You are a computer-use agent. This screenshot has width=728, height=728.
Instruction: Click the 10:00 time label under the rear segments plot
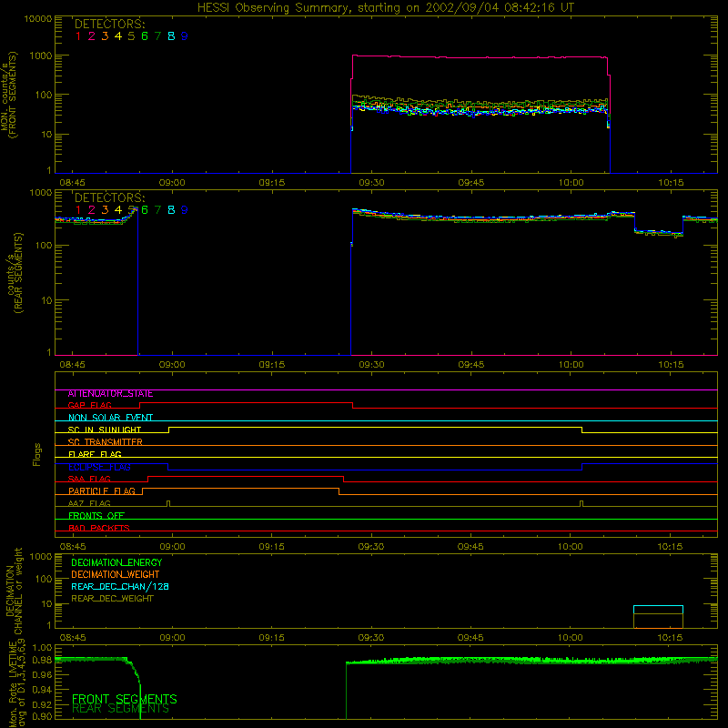571,365
